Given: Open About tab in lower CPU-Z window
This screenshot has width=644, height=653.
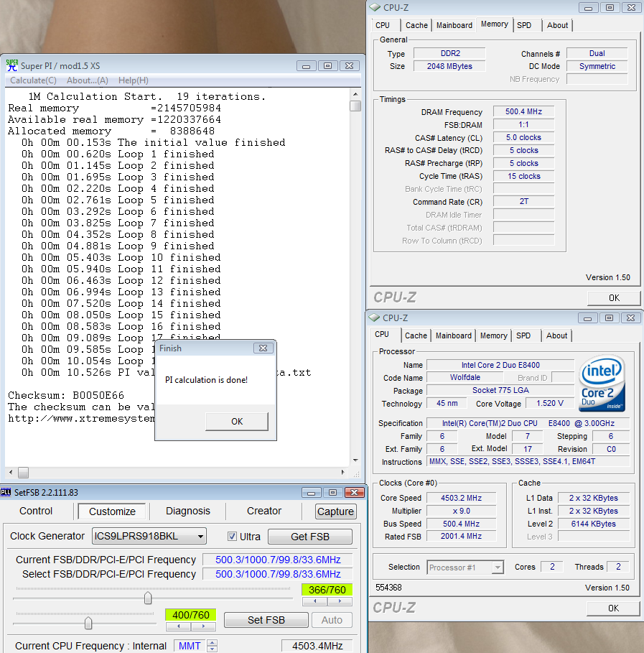Looking at the screenshot, I should [556, 335].
